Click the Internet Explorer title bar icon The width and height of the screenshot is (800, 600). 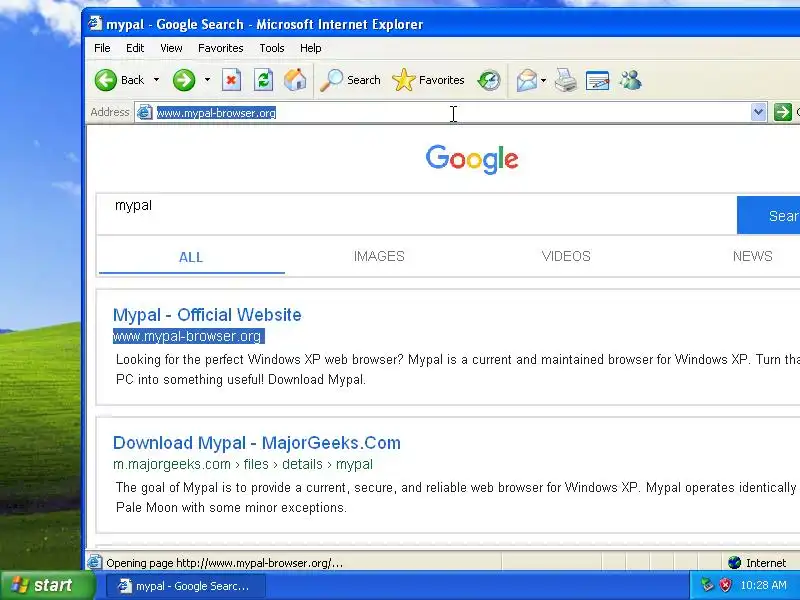(95, 23)
